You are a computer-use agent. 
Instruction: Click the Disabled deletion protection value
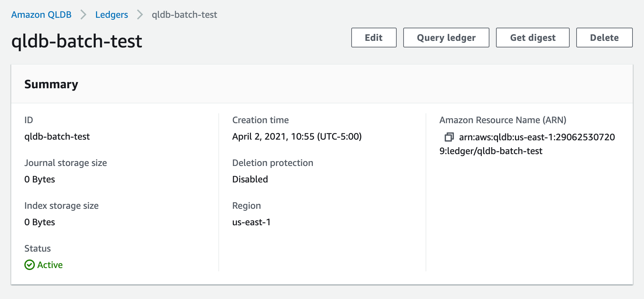250,179
